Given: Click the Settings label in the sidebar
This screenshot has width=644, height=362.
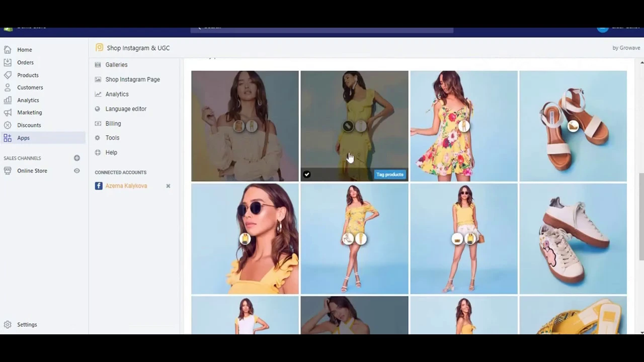Looking at the screenshot, I should tap(27, 325).
